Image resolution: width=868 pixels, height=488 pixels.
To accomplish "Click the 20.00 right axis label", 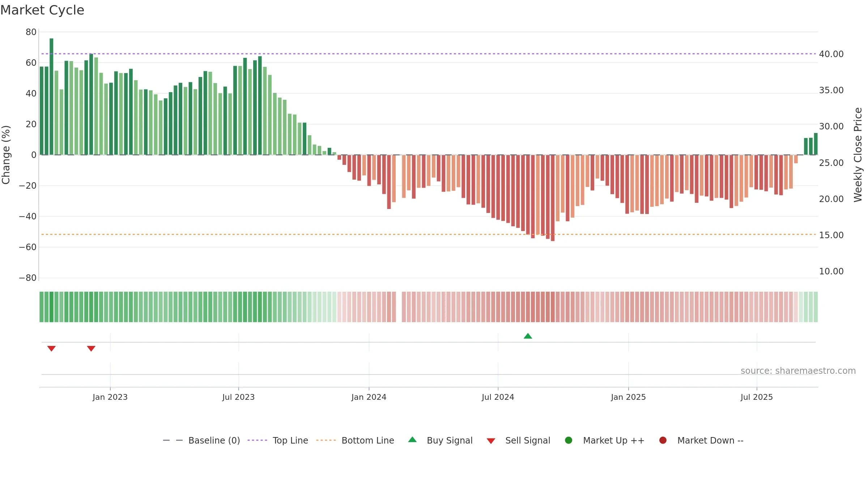I will pyautogui.click(x=831, y=199).
